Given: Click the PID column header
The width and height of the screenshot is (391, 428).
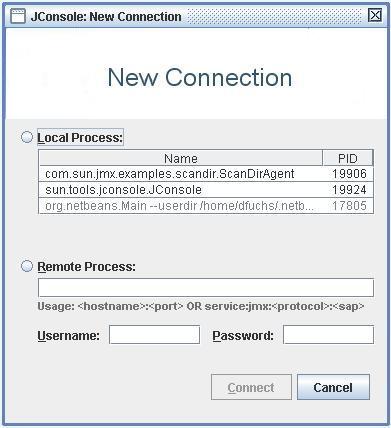Looking at the screenshot, I should (x=348, y=158).
